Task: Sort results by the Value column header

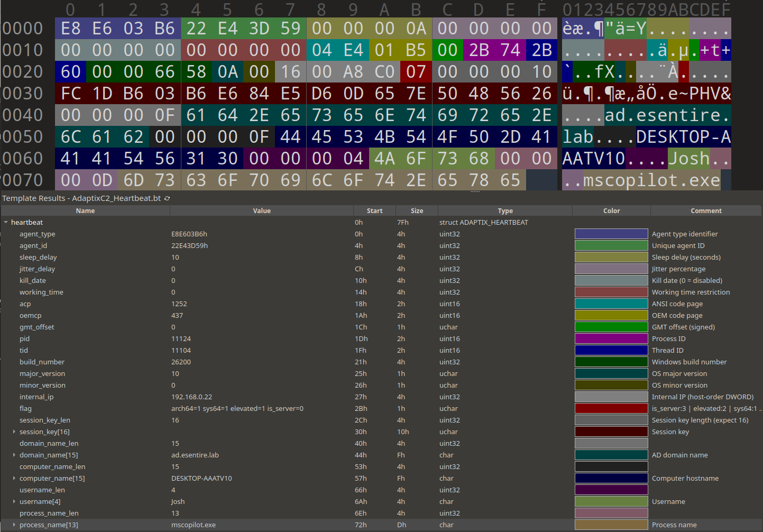Action: 262,210
